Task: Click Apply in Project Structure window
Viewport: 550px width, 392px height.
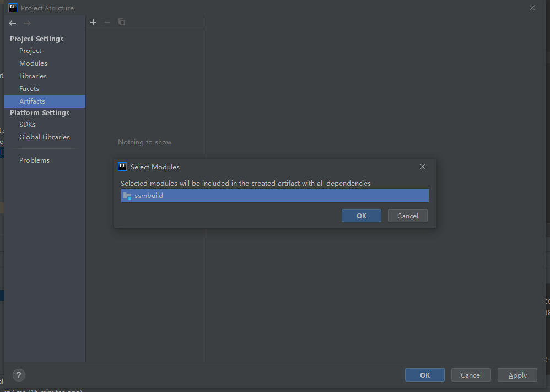Action: (517, 375)
